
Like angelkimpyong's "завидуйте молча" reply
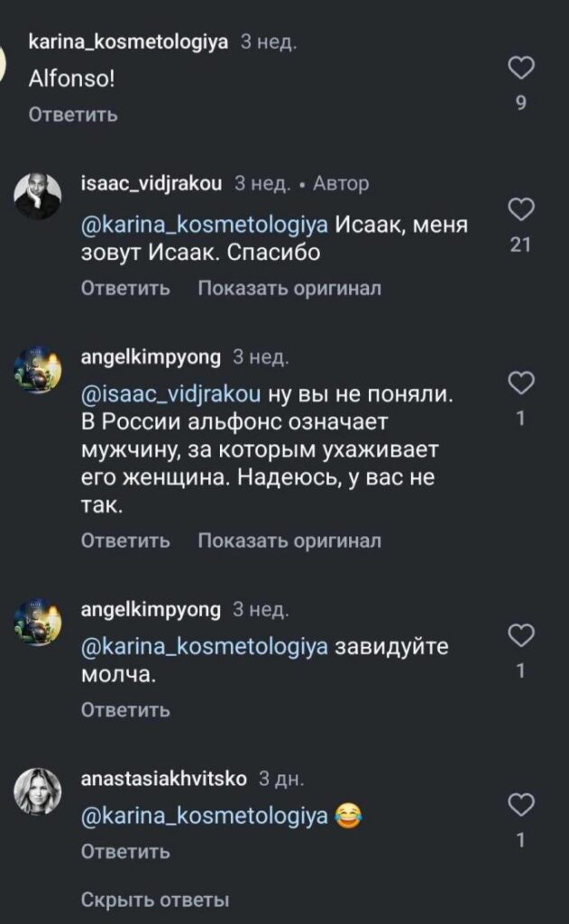tap(521, 637)
